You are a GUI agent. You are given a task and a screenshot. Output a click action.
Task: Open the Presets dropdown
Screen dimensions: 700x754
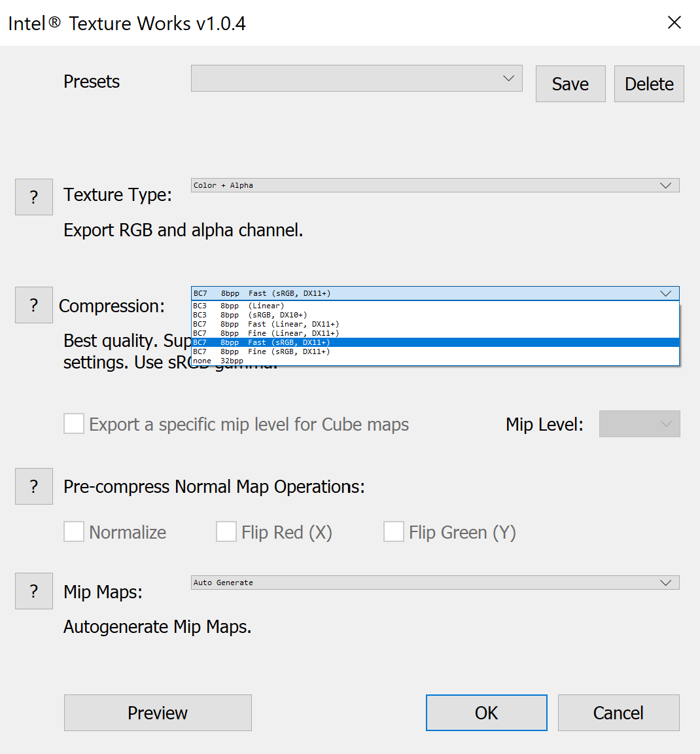point(357,79)
